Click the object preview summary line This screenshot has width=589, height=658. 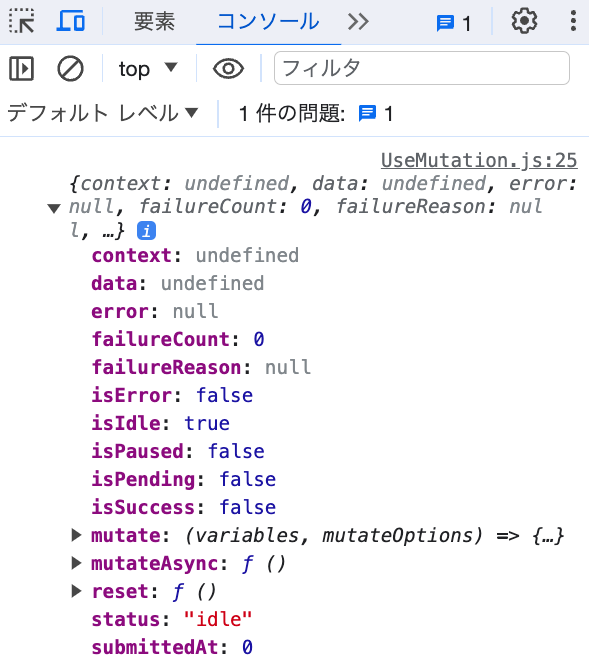pyautogui.click(x=323, y=207)
